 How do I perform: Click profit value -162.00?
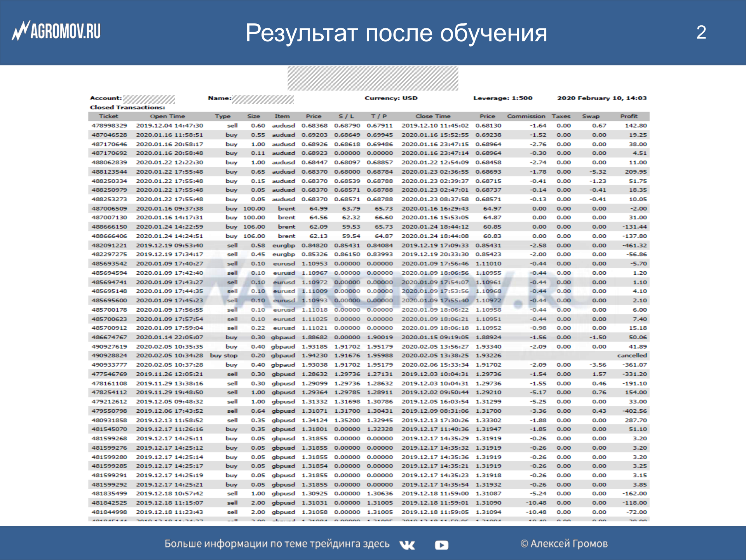634,494
